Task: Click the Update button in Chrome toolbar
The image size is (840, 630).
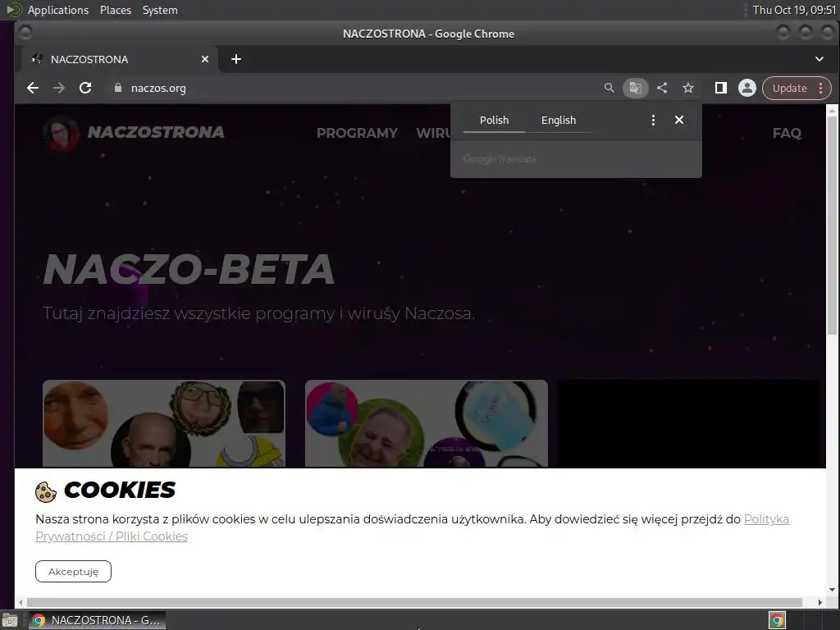Action: (x=796, y=88)
